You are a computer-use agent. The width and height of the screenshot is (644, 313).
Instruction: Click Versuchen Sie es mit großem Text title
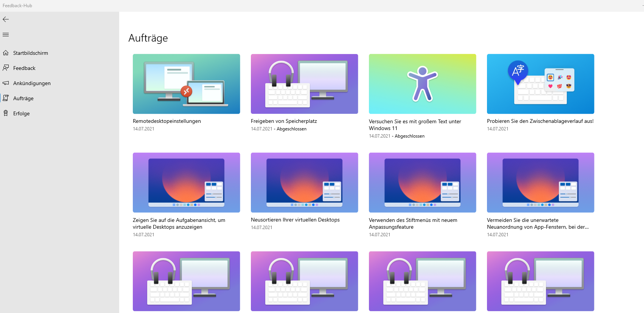415,125
